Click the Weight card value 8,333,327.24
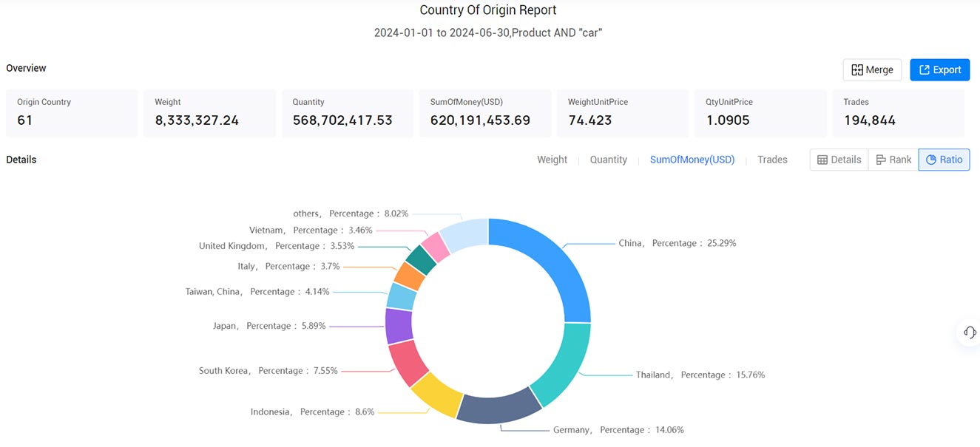Screen dimensions: 980x447 [197, 120]
